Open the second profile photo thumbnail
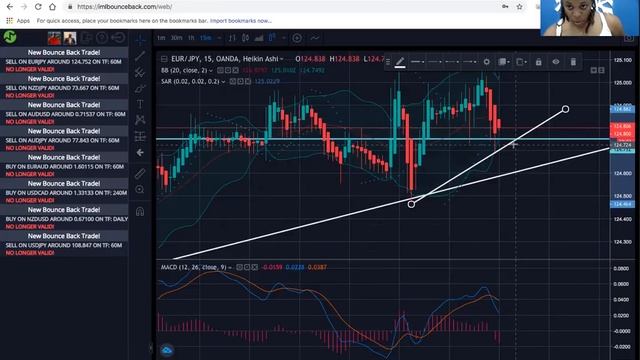This screenshot has height=360, width=640. 70,38
